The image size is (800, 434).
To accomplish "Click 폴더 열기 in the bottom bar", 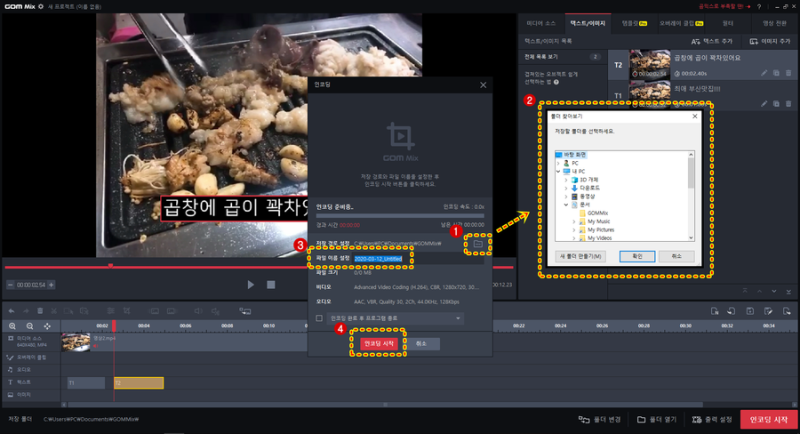I will (x=657, y=420).
